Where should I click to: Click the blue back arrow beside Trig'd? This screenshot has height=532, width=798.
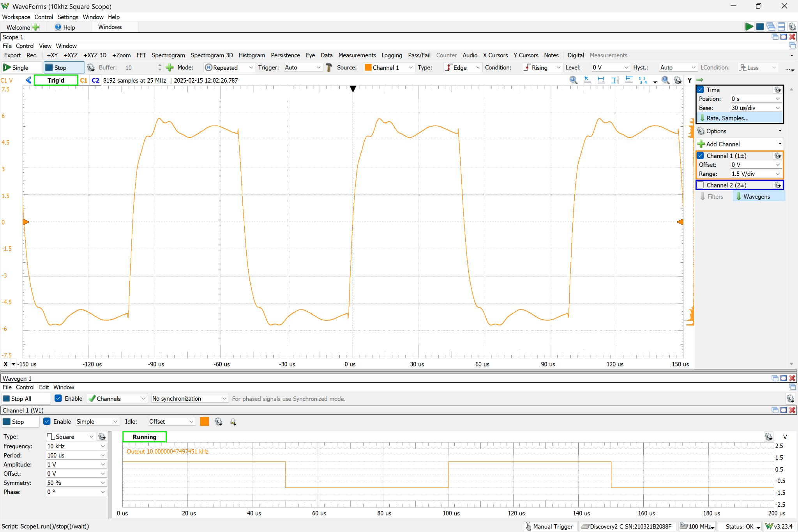(28, 80)
